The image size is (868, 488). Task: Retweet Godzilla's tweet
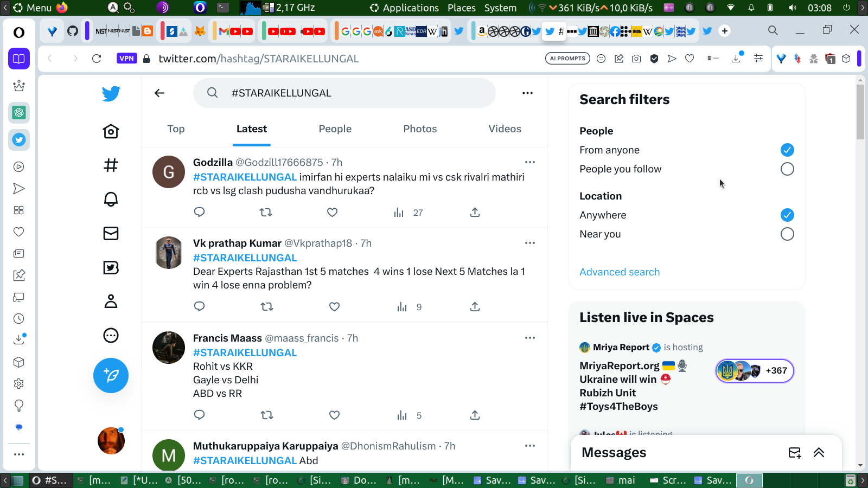(266, 212)
